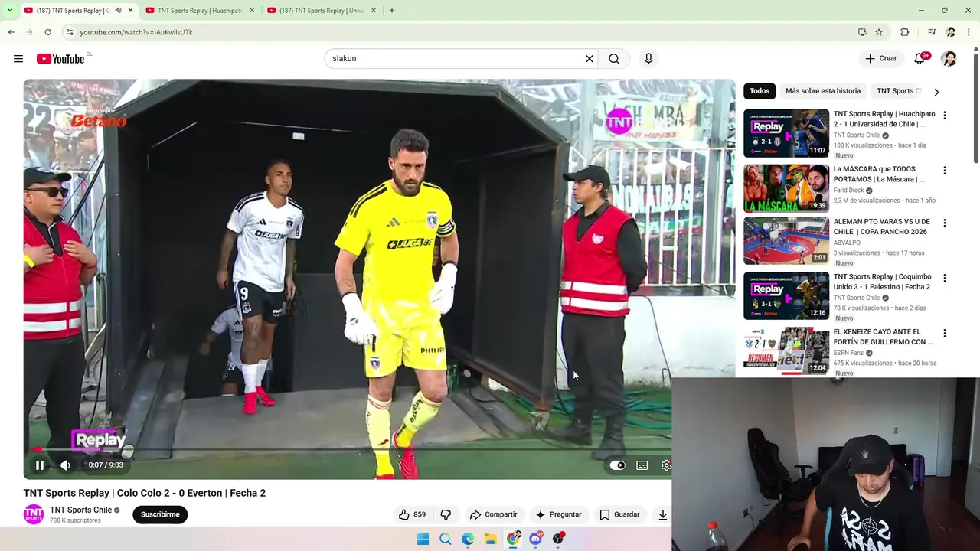Image resolution: width=980 pixels, height=551 pixels.
Task: Open EL XENEIZE CAYÓ video thumbnail
Action: point(786,351)
